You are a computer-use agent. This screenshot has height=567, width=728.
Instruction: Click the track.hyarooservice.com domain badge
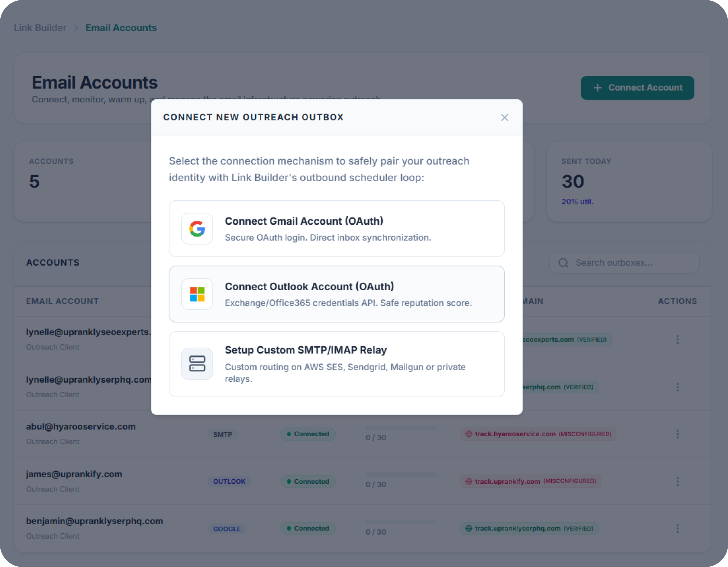coord(538,434)
